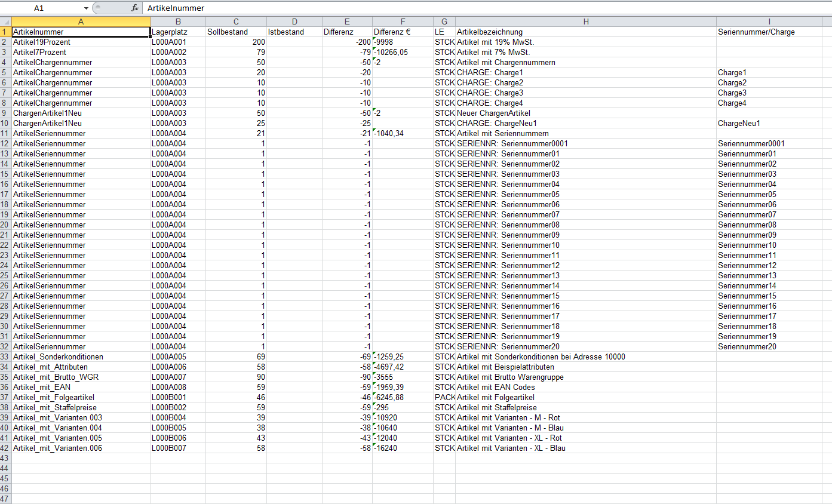Click the Select All corner button
The height and width of the screenshot is (504, 832).
point(5,21)
